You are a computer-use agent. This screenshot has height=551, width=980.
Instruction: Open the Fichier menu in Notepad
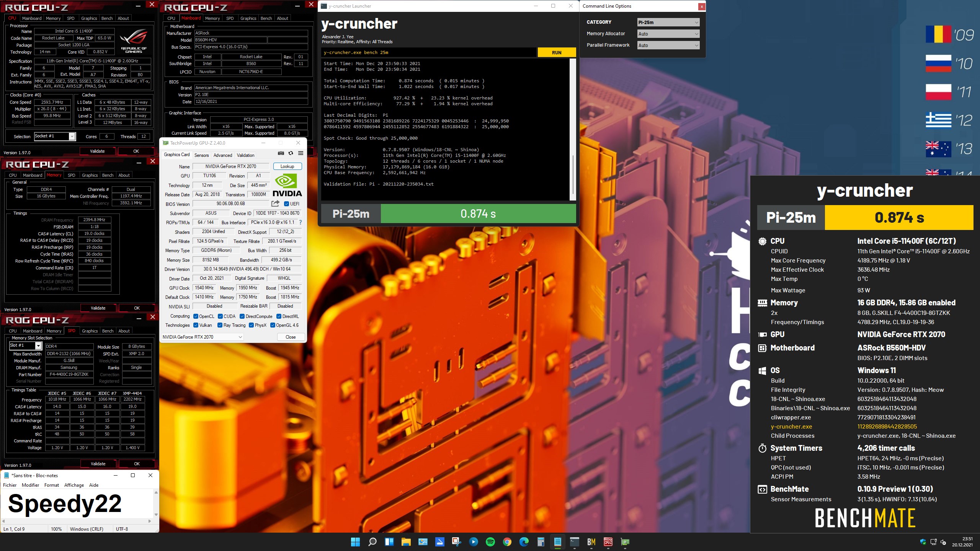point(10,485)
